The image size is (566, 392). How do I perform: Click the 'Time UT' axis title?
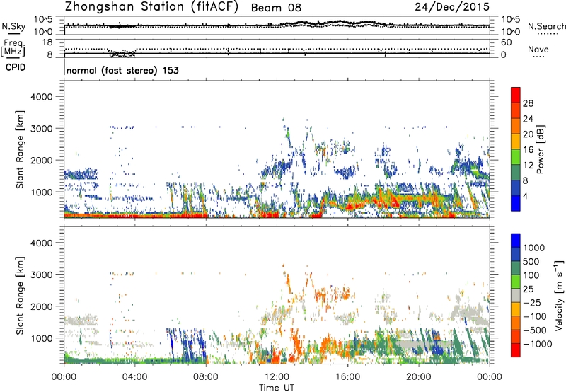pos(277,388)
